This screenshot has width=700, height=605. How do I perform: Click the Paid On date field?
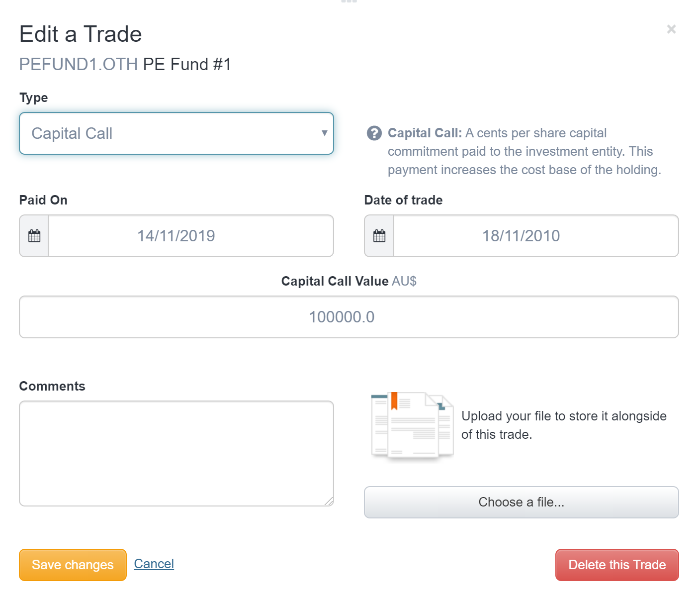coord(191,236)
